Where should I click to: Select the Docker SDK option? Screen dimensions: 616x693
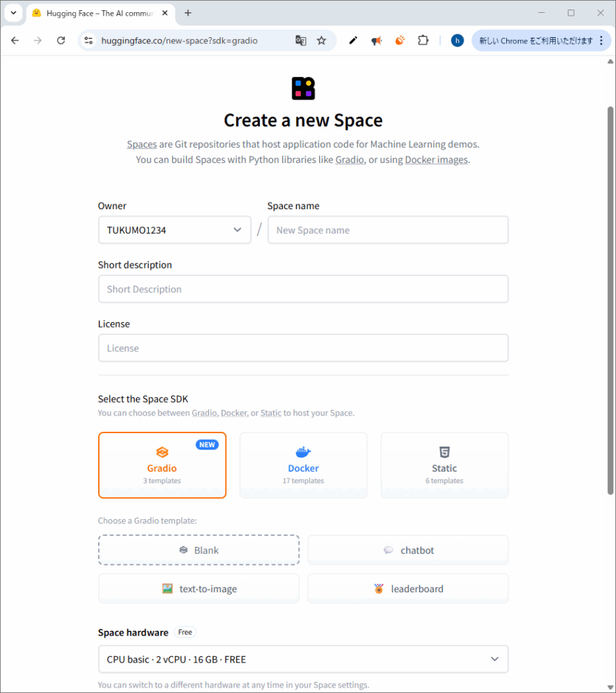[303, 465]
